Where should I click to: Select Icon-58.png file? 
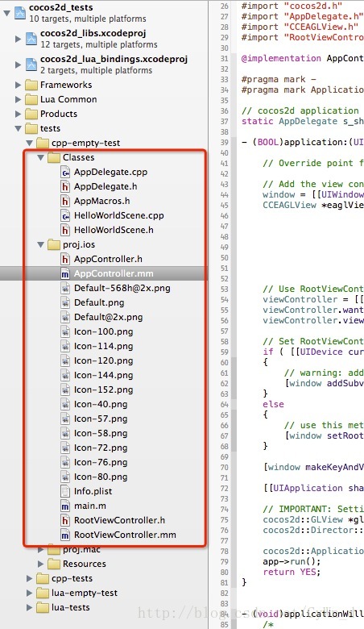click(x=101, y=433)
